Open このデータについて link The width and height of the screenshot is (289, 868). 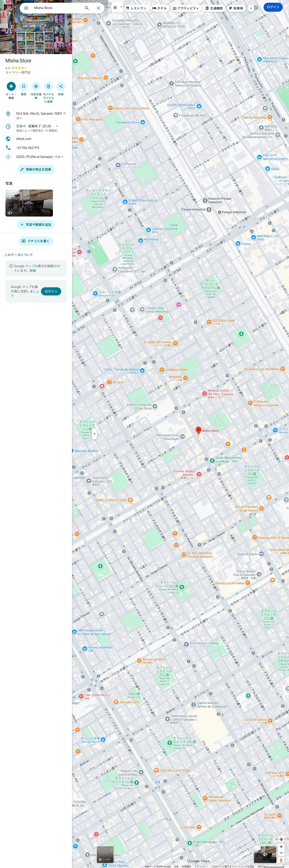pyautogui.click(x=19, y=255)
